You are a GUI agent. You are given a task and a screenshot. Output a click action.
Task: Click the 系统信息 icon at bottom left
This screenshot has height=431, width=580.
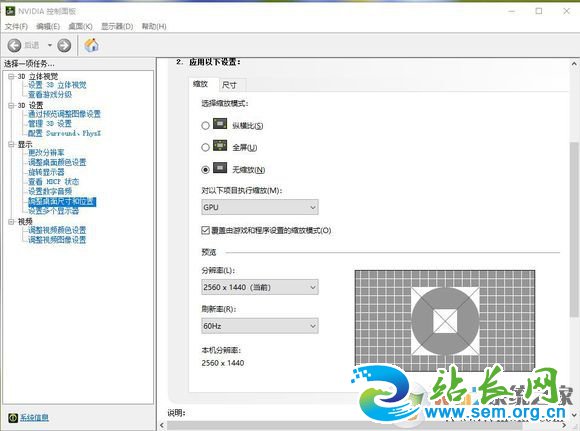(x=13, y=418)
